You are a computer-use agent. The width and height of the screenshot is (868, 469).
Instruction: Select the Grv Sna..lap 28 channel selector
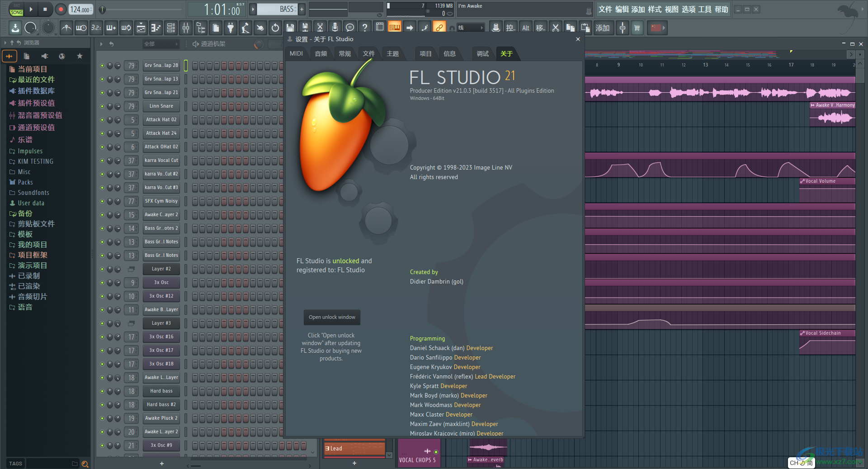pos(185,66)
